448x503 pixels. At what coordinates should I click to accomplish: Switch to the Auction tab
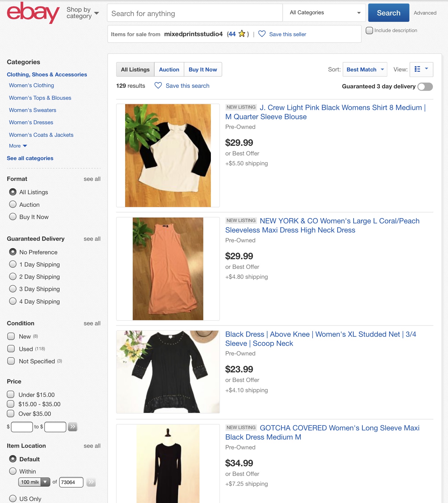[x=169, y=69]
